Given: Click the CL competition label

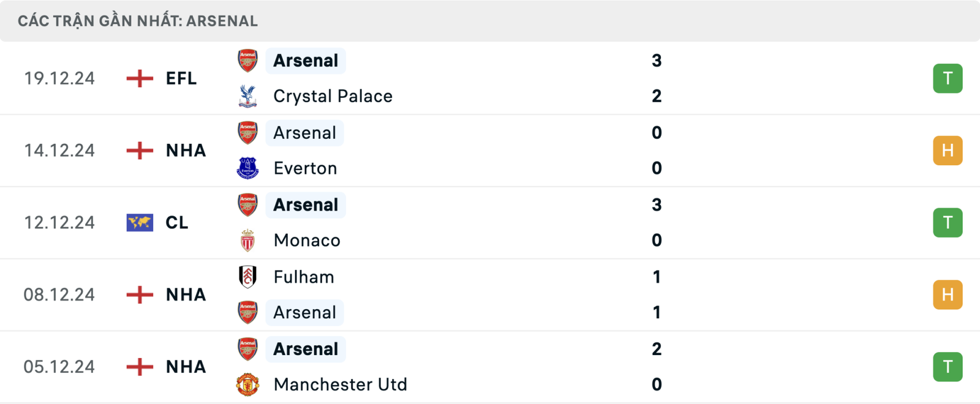Looking at the screenshot, I should click(177, 223).
